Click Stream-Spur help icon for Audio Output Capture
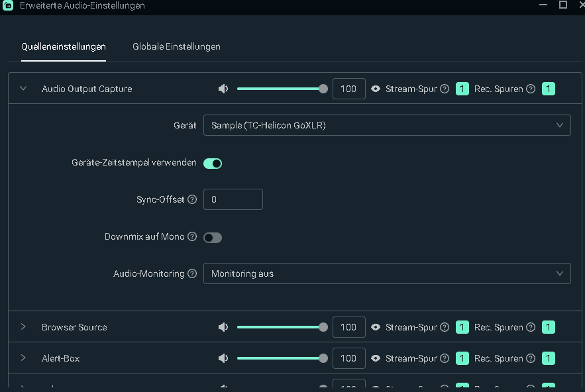 tap(445, 89)
